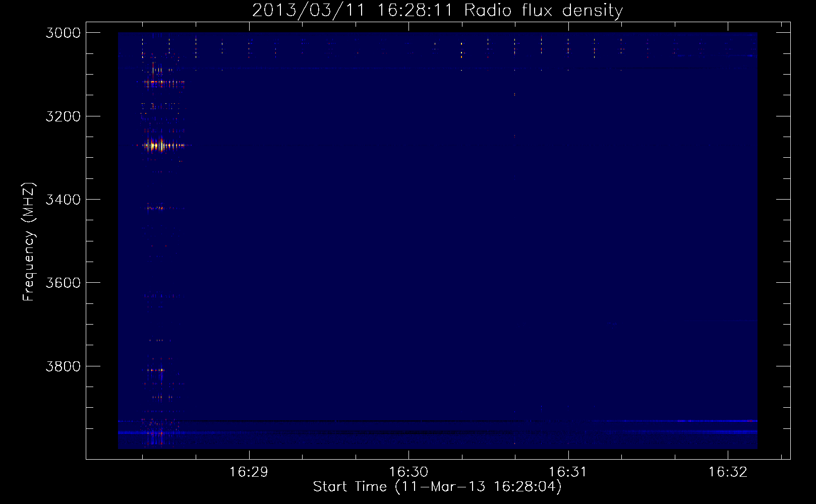The height and width of the screenshot is (504, 816).
Task: Click the 3800 frequency tick label
Action: (63, 366)
